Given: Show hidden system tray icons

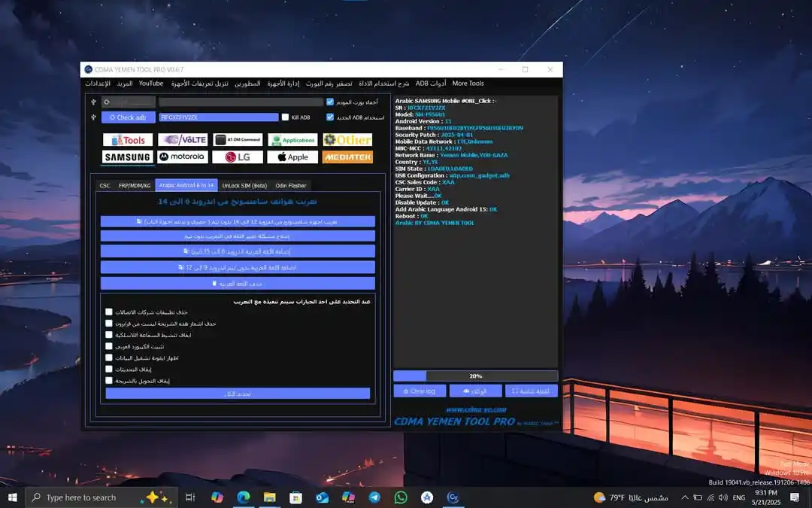Looking at the screenshot, I should 685,497.
